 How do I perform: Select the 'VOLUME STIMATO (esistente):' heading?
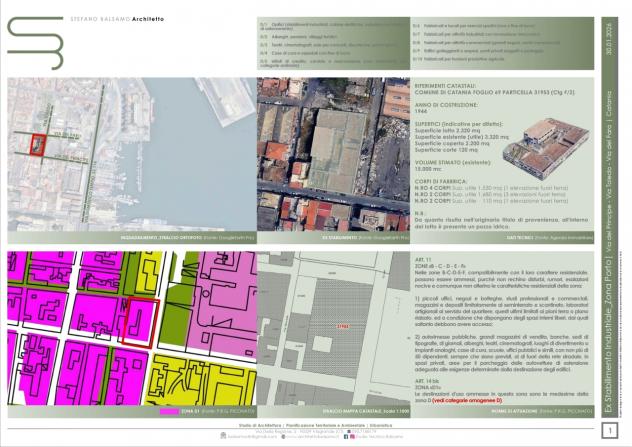point(453,162)
